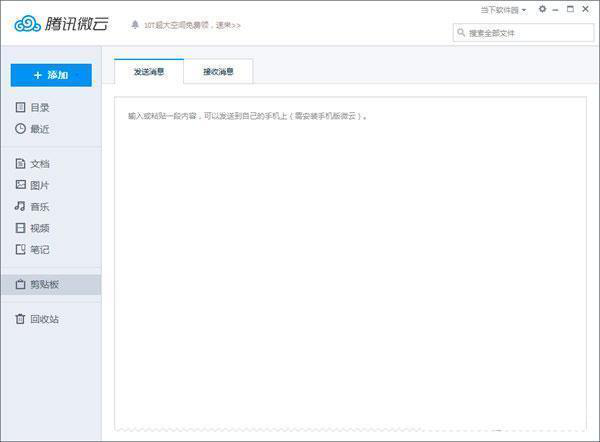The height and width of the screenshot is (442, 600).
Task: Open the settings gear icon
Action: coord(542,9)
